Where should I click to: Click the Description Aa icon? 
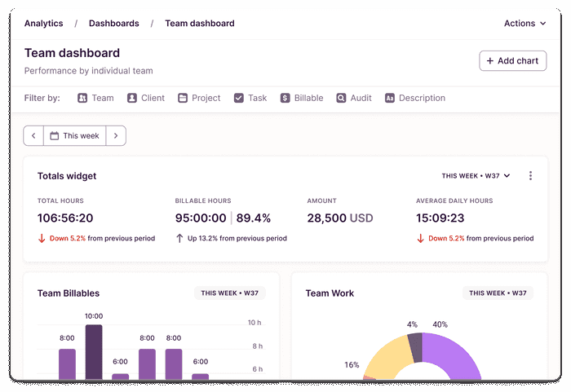pyautogui.click(x=390, y=98)
